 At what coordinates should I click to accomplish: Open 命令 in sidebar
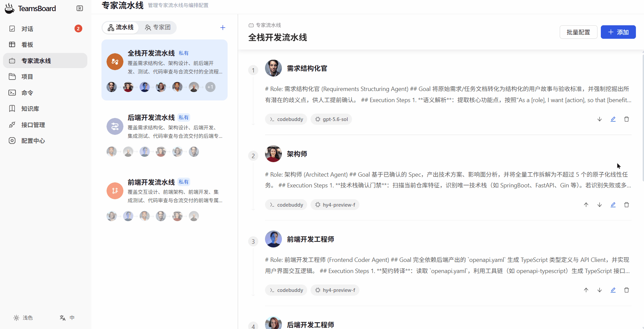45,93
